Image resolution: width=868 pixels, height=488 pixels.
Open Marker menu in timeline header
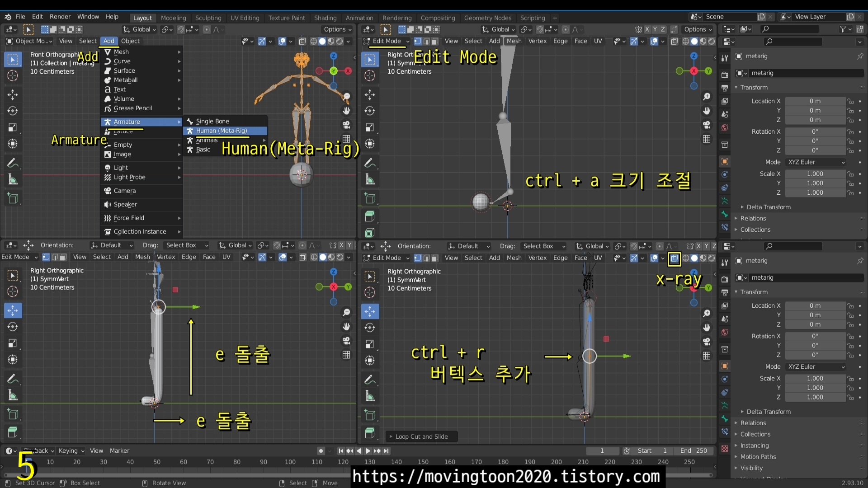pos(119,450)
